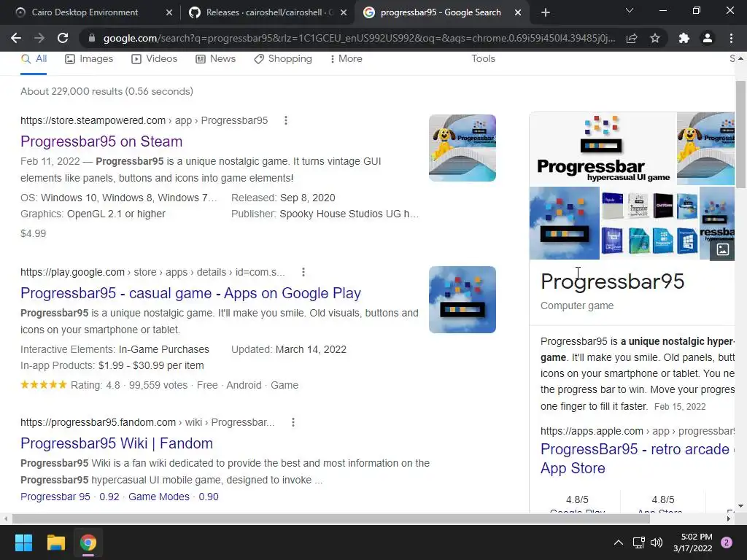The height and width of the screenshot is (560, 747).
Task: Click the vertical scrollbar down arrow
Action: [740, 506]
